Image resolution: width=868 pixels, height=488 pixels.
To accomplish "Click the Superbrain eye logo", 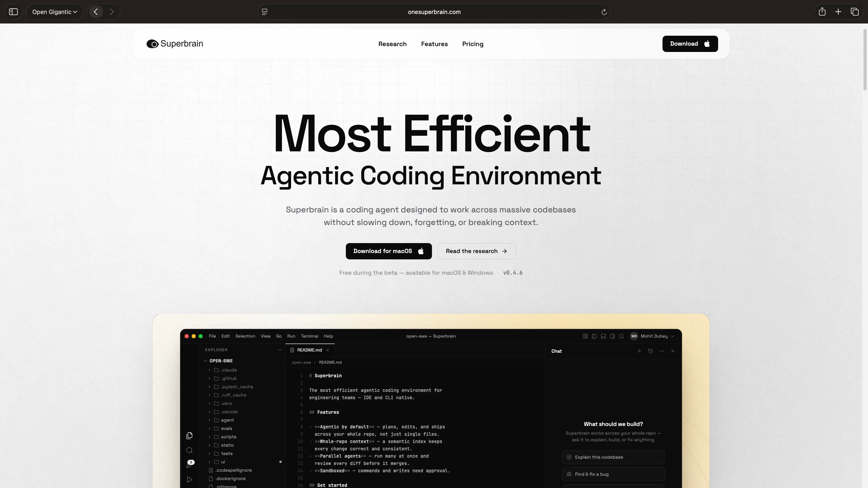I will (x=152, y=44).
